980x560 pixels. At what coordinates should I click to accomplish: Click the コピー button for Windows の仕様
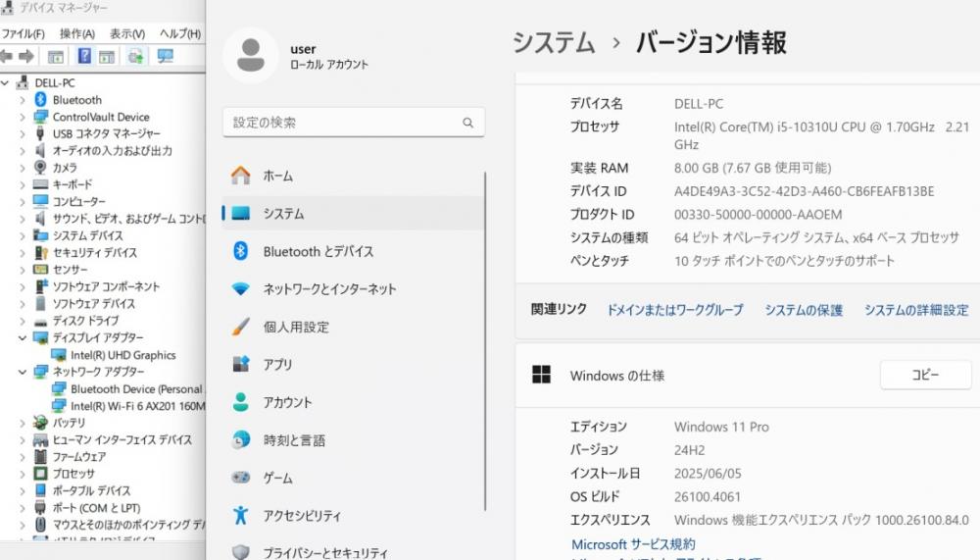(x=926, y=375)
